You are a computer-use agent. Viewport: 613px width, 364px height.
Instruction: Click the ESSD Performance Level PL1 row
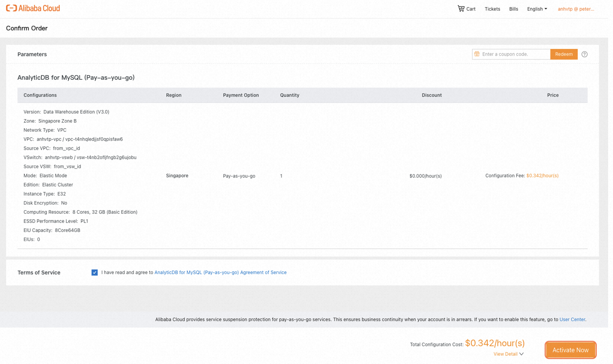[x=56, y=221]
